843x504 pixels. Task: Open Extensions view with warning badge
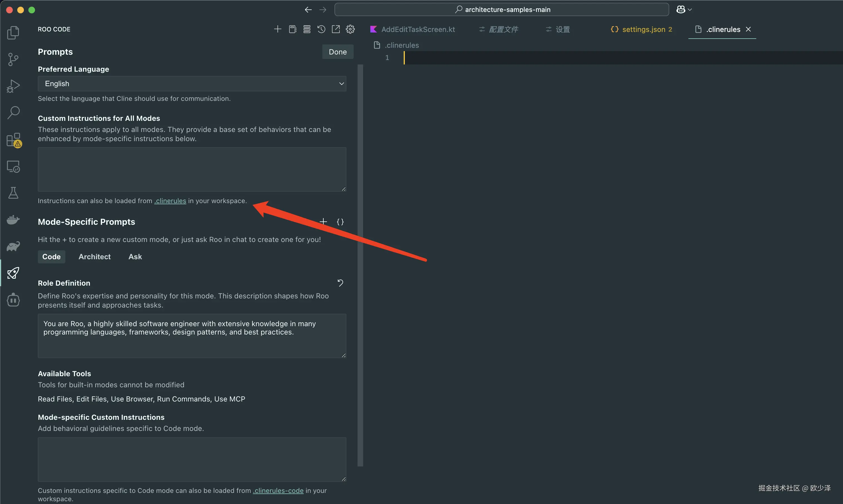(x=14, y=139)
